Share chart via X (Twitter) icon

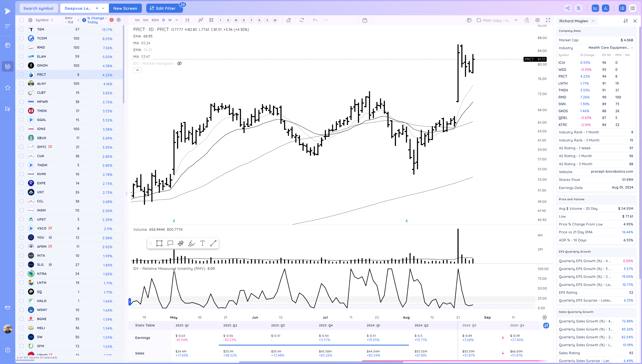(578, 8)
